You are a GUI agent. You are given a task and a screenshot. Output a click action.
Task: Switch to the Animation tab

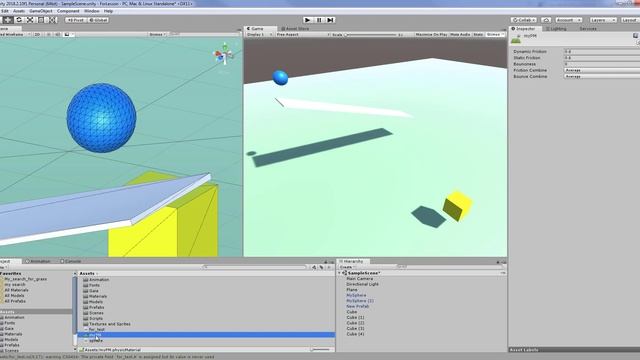[38, 261]
